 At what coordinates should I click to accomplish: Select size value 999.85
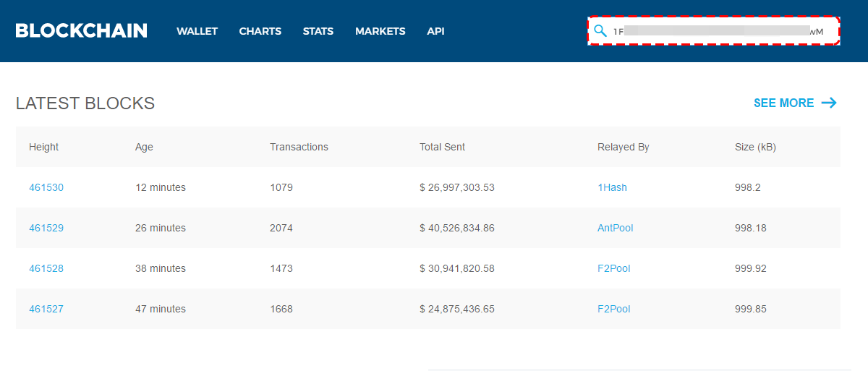(751, 309)
